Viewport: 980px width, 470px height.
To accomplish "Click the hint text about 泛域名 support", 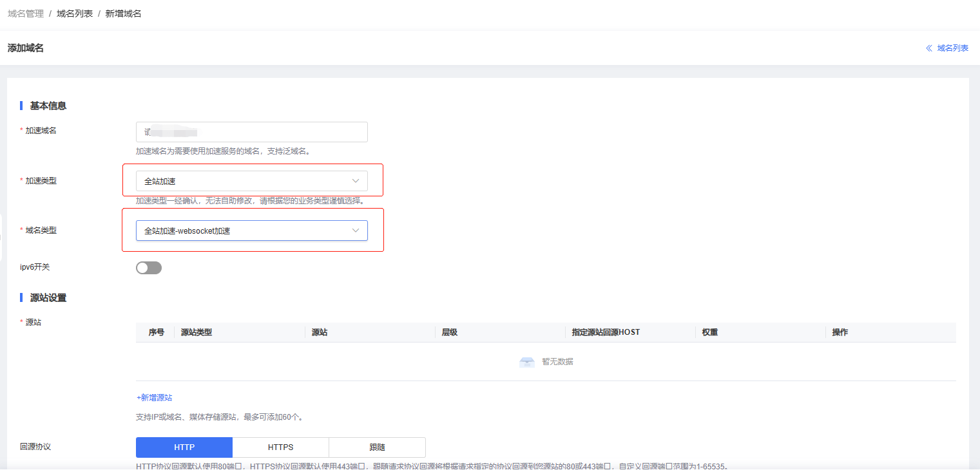I will click(224, 152).
